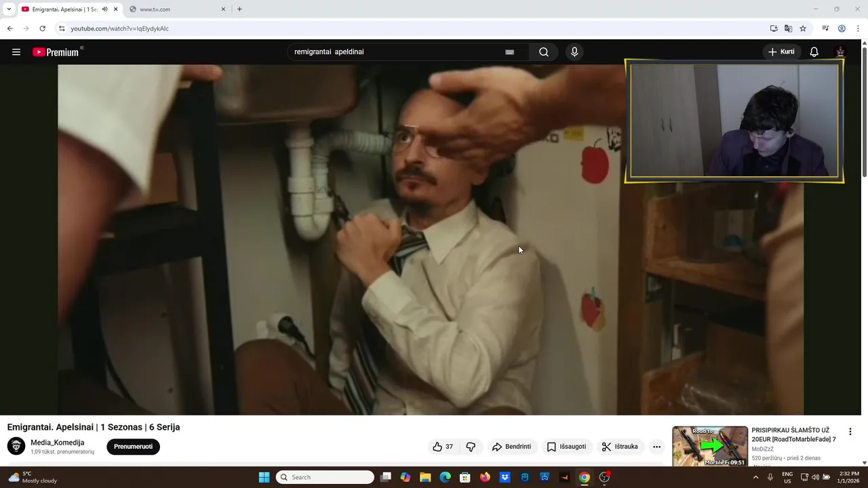Close the www.t=.com tab
The height and width of the screenshot is (488, 868).
pyautogui.click(x=223, y=9)
